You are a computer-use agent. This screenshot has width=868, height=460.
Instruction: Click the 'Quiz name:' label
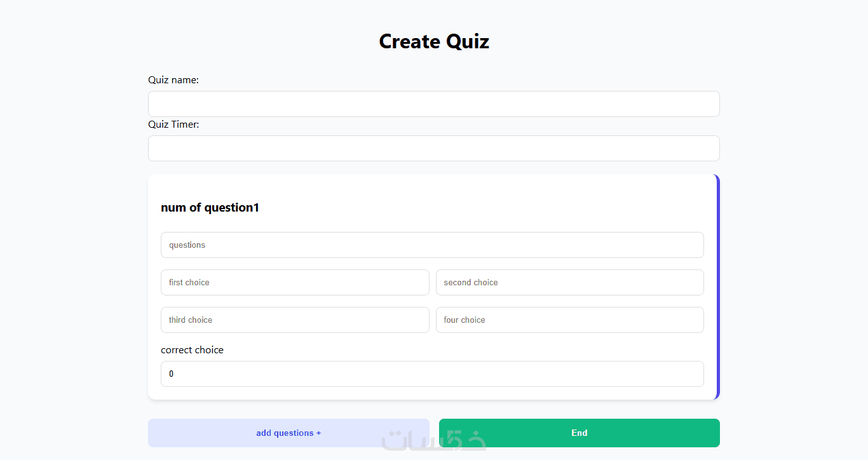(173, 80)
